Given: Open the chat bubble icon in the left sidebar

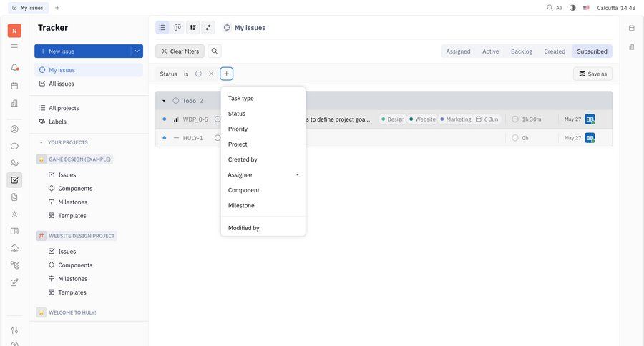Looking at the screenshot, I should pos(14,146).
